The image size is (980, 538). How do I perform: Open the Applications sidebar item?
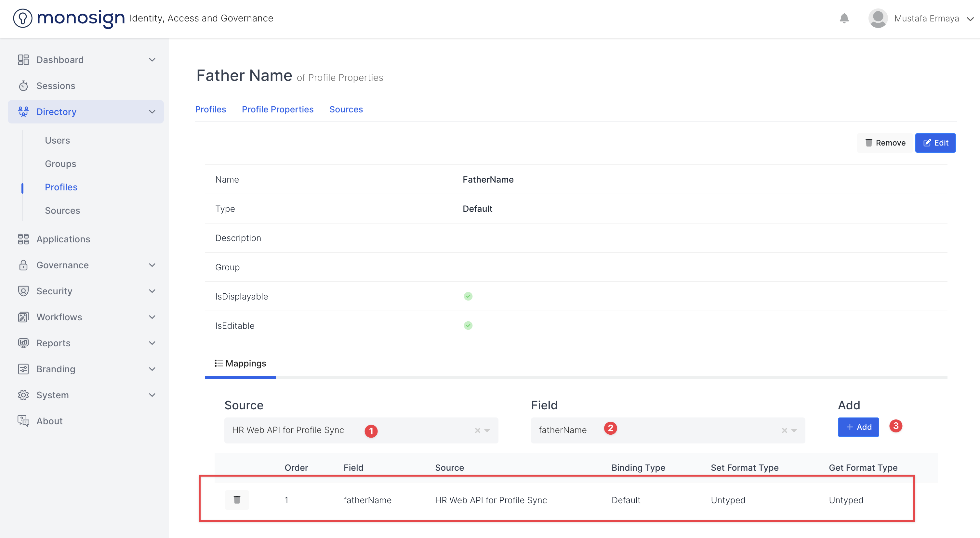[x=63, y=239]
